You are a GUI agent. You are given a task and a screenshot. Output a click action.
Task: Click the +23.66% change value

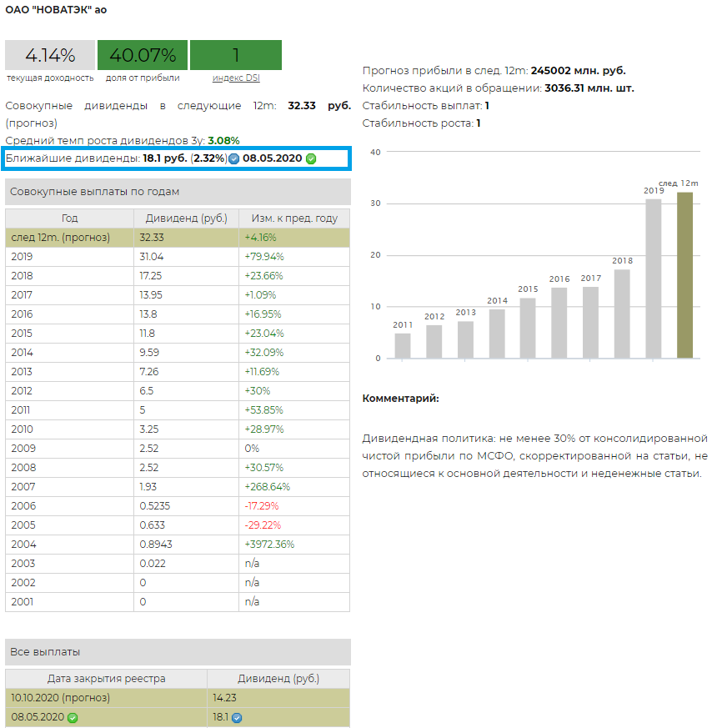[x=263, y=276]
